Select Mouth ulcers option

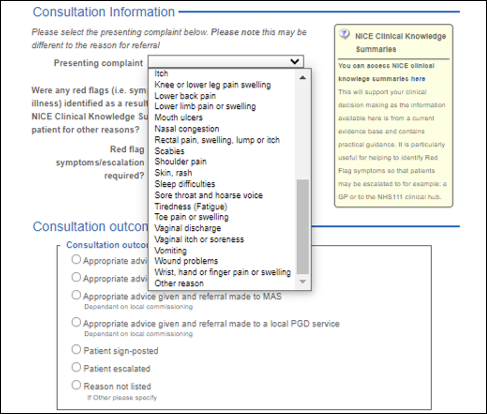point(178,117)
